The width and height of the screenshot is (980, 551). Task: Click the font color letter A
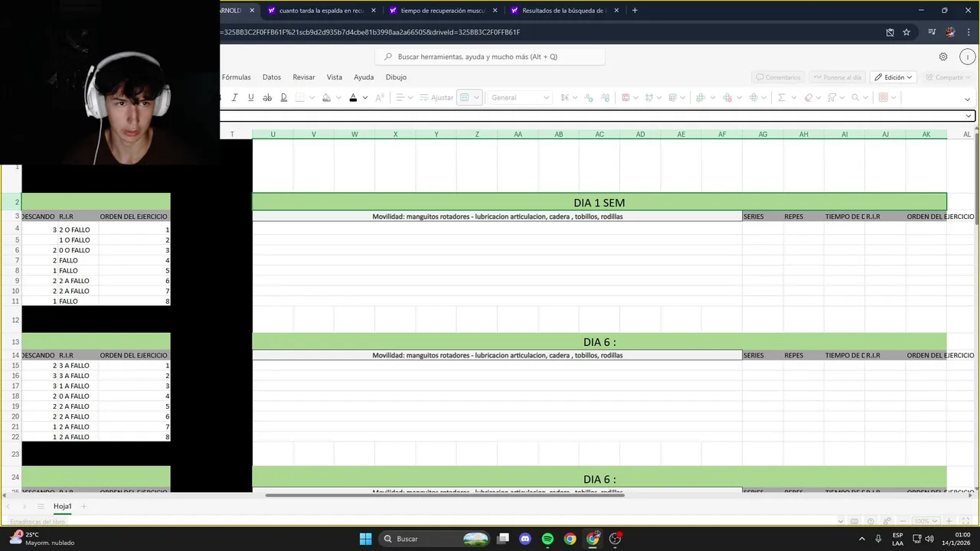coord(353,98)
